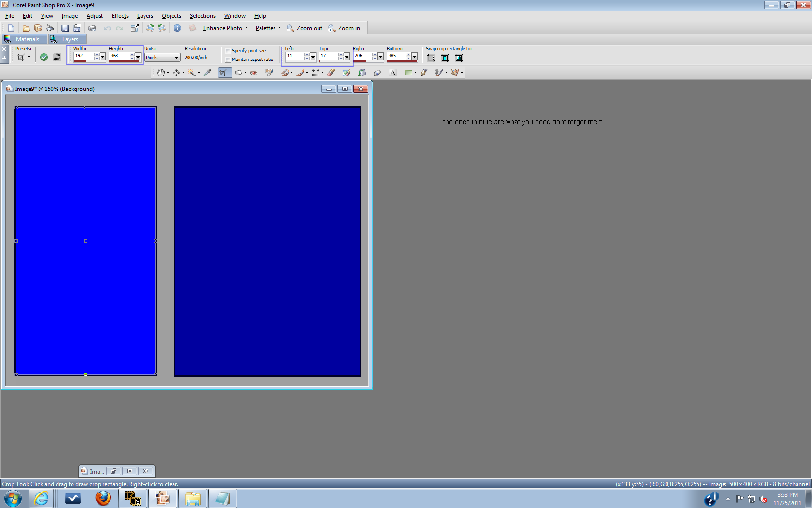Click the New image icon

(11, 28)
